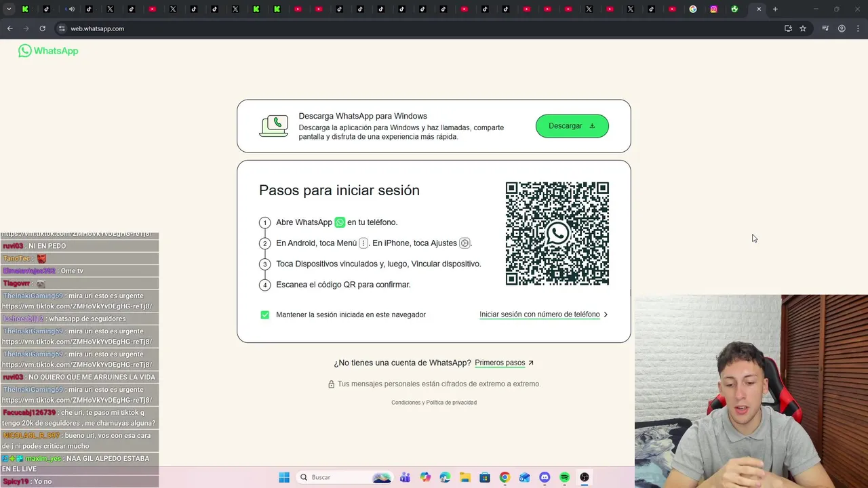The width and height of the screenshot is (868, 488).
Task: Open Outlook from the taskbar
Action: point(524,477)
